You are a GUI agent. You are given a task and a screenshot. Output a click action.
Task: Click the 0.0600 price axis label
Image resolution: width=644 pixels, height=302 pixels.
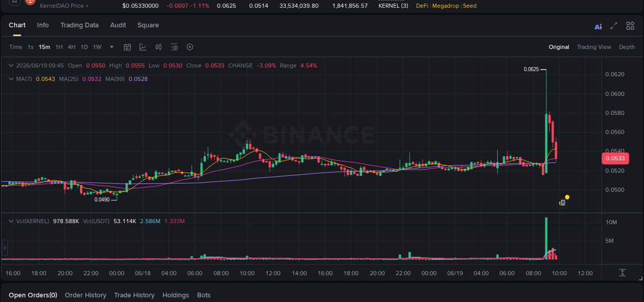(x=614, y=94)
